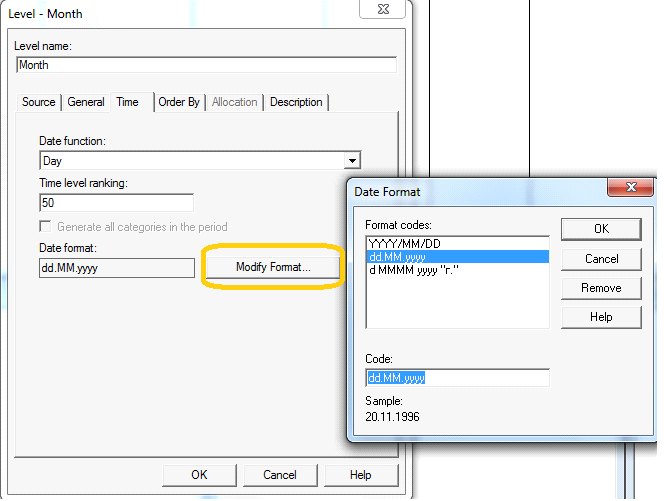Open Help in Date Format dialog
The height and width of the screenshot is (501, 664).
click(601, 317)
